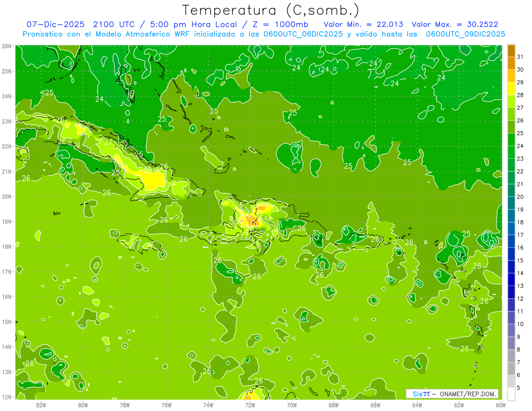The width and height of the screenshot is (532, 411).
Task: Click the "Temperatura (C,somb.)" map title
Action: pyautogui.click(x=271, y=10)
